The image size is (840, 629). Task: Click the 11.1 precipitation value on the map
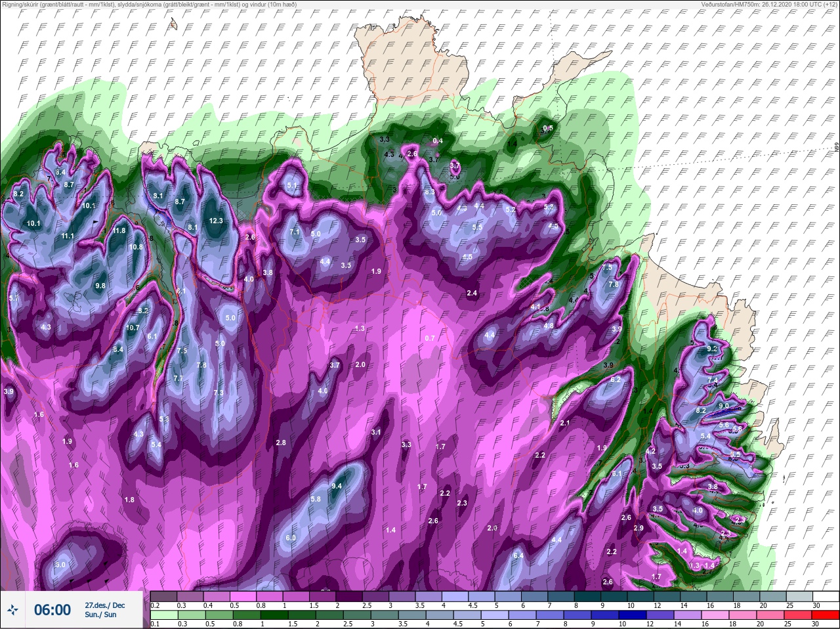[67, 236]
